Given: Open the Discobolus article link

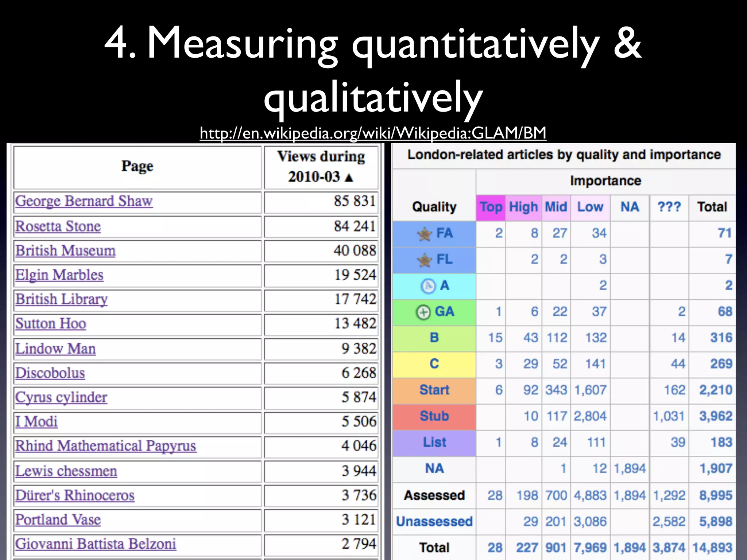Looking at the screenshot, I should pos(50,373).
